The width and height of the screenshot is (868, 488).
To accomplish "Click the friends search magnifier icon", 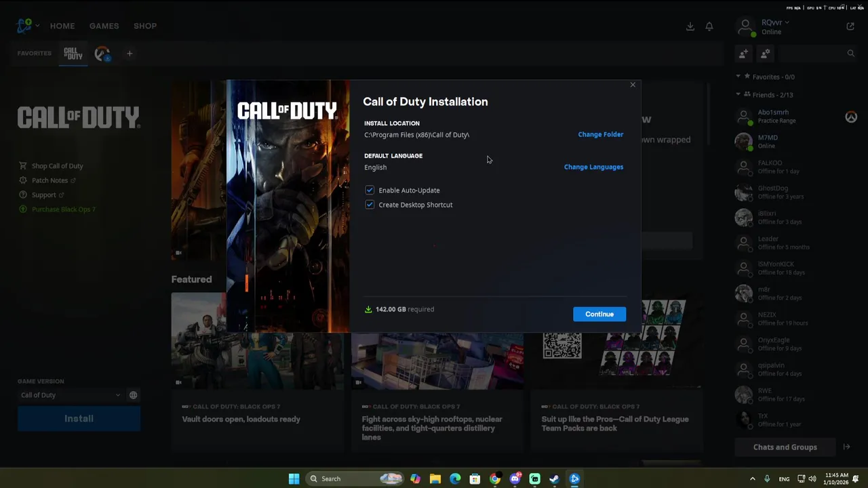I will pos(851,54).
